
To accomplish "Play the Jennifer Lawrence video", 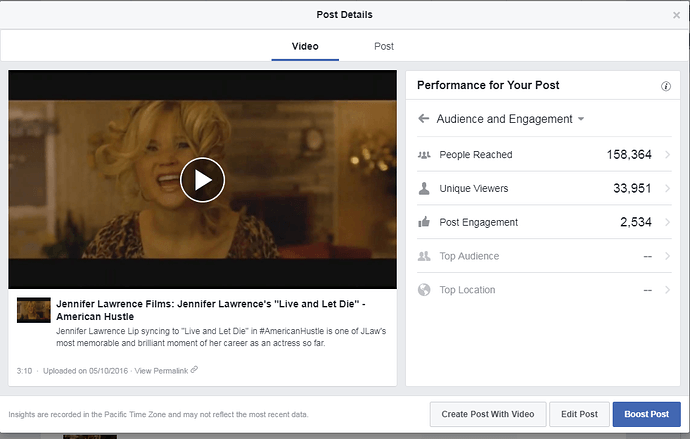I will (202, 180).
